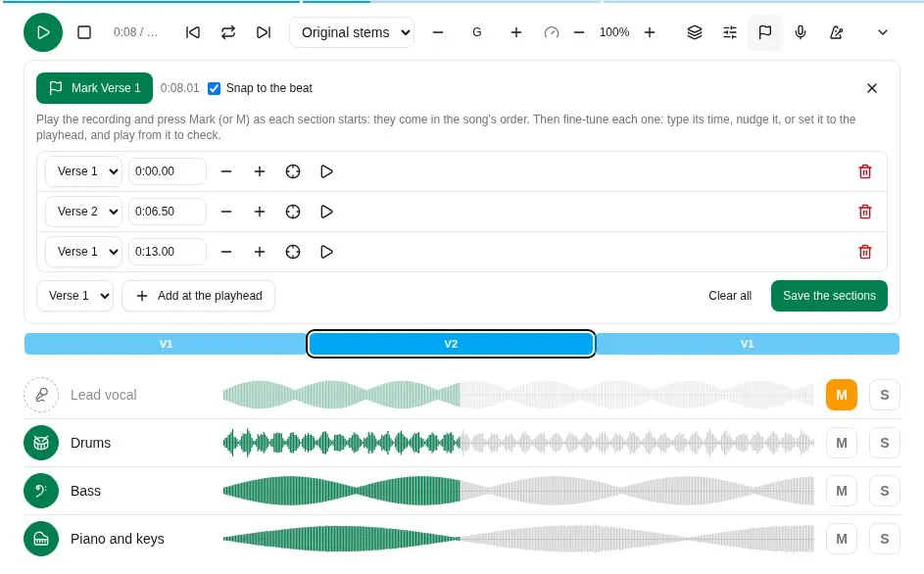Image resolution: width=924 pixels, height=574 pixels.
Task: Edit the 0:06.50 time field
Action: 168,212
